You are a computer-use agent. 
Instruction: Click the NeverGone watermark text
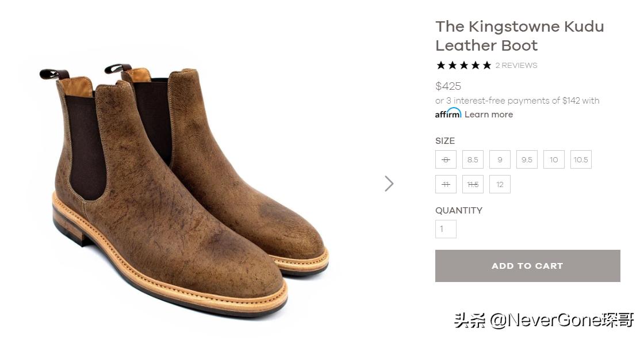point(543,320)
